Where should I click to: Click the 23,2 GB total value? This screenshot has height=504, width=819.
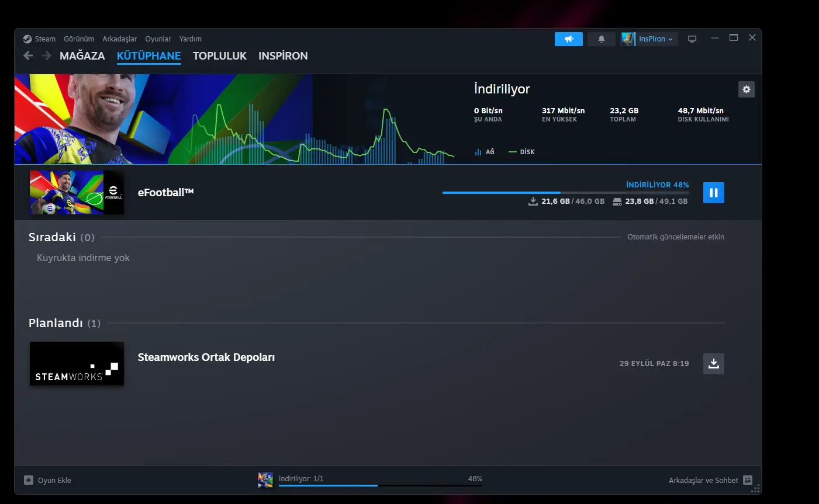coord(624,110)
